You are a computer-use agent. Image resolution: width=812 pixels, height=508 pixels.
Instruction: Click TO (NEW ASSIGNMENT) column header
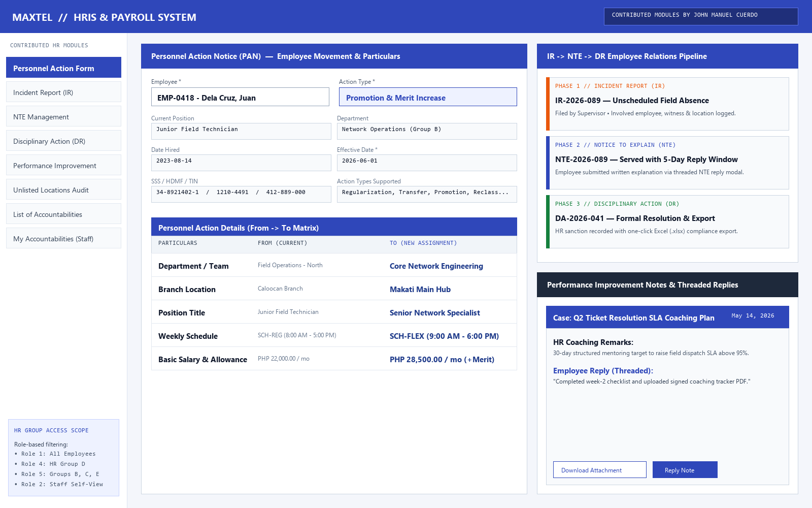coord(423,243)
